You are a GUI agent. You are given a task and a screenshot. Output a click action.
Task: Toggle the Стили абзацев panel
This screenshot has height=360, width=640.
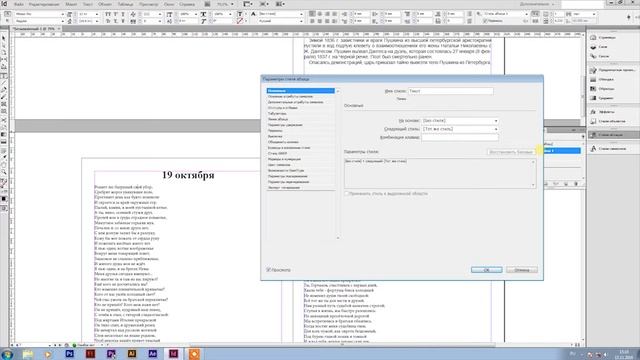click(613, 135)
